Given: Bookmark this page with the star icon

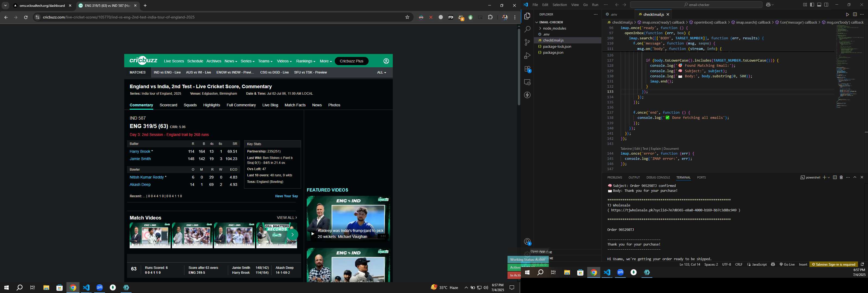Looking at the screenshot, I should click(407, 17).
